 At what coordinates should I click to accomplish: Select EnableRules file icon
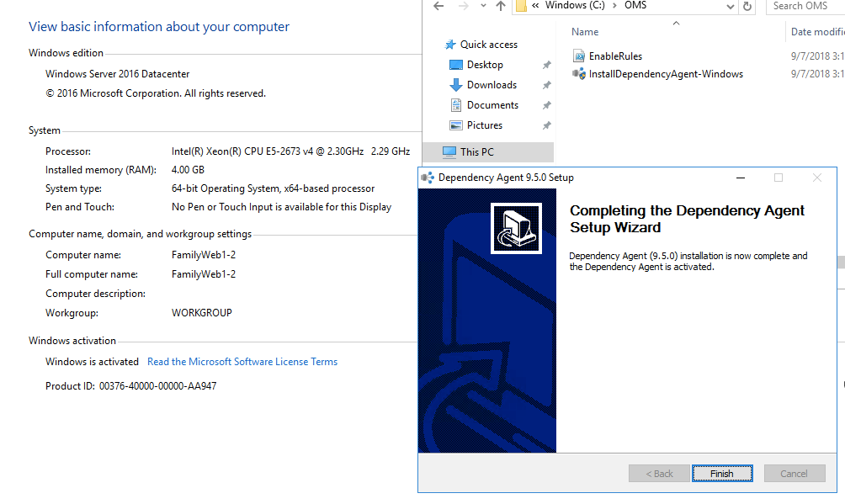click(x=579, y=56)
